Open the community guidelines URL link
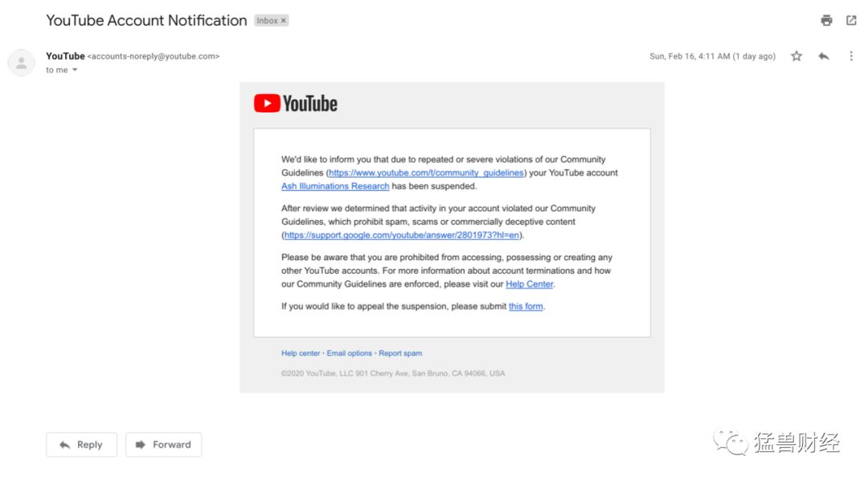 [426, 173]
